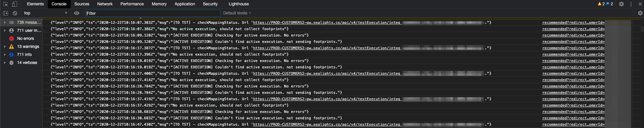Open the Sources tab
The width and height of the screenshot is (644, 128).
[x=82, y=4]
